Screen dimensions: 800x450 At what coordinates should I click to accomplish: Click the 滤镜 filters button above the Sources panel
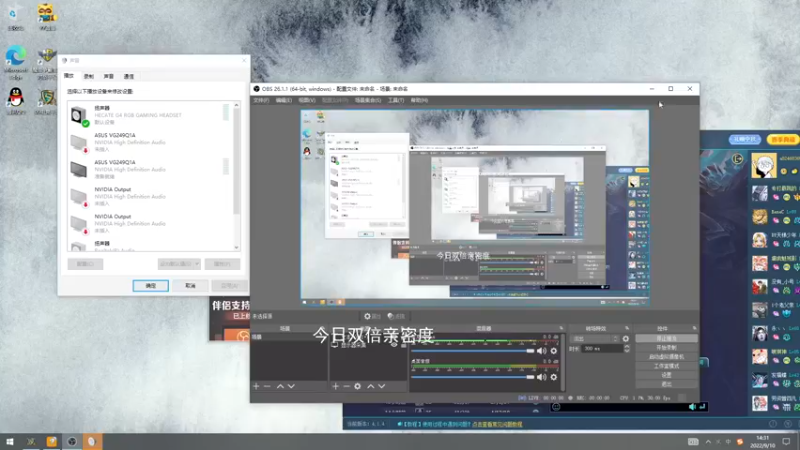tap(396, 316)
